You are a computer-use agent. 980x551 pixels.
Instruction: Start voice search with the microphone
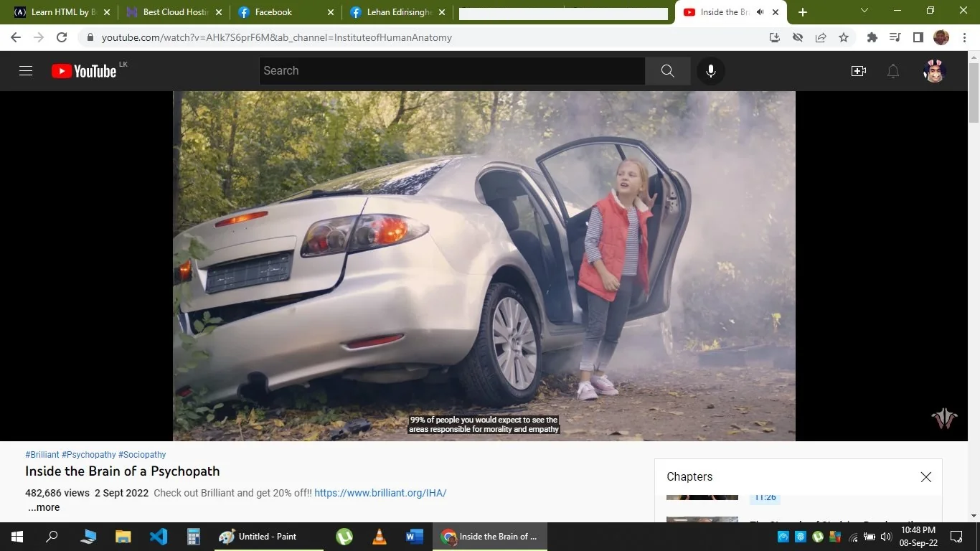711,71
